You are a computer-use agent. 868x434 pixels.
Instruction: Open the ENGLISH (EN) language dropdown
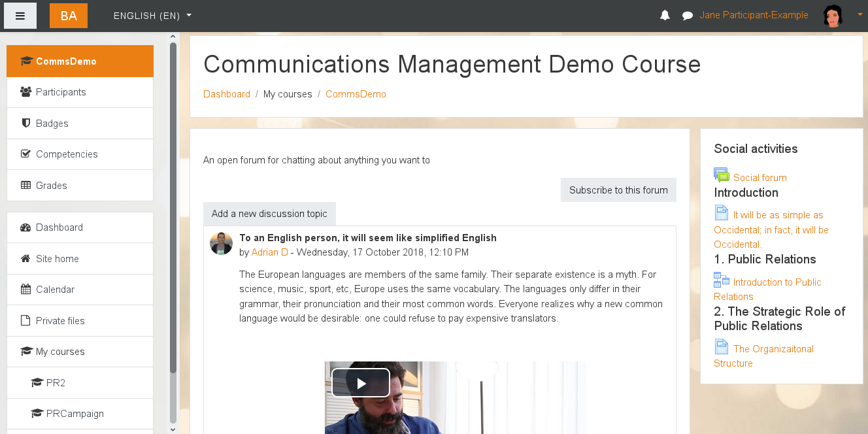pos(152,15)
